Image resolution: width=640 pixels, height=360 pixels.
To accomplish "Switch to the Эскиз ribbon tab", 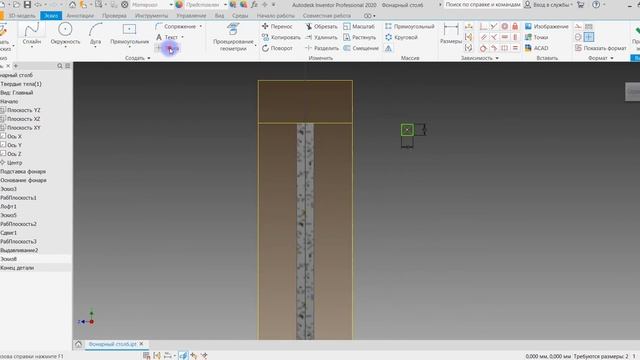I will (51, 16).
